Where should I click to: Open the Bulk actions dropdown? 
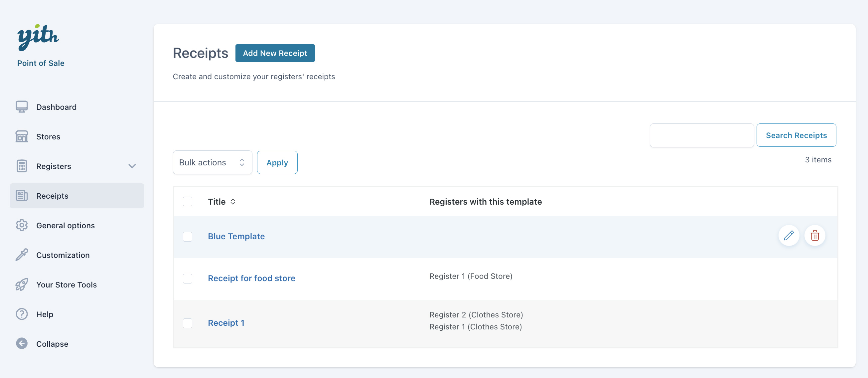[212, 162]
